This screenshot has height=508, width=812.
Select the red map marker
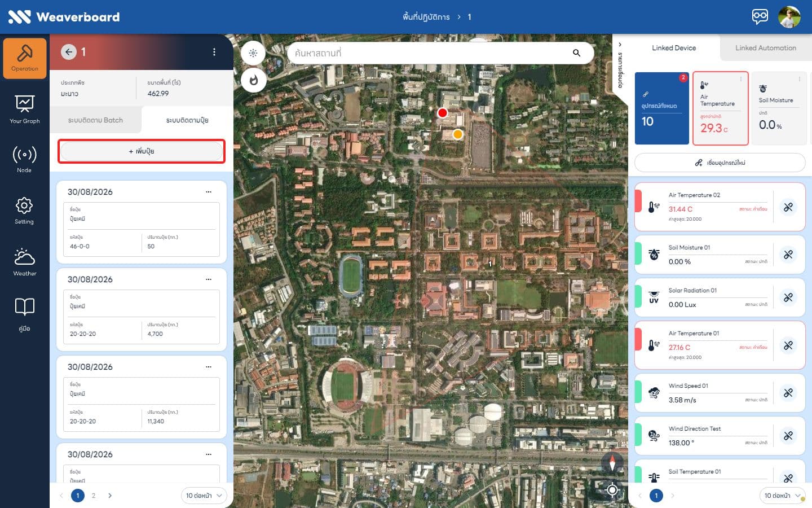[x=443, y=113]
